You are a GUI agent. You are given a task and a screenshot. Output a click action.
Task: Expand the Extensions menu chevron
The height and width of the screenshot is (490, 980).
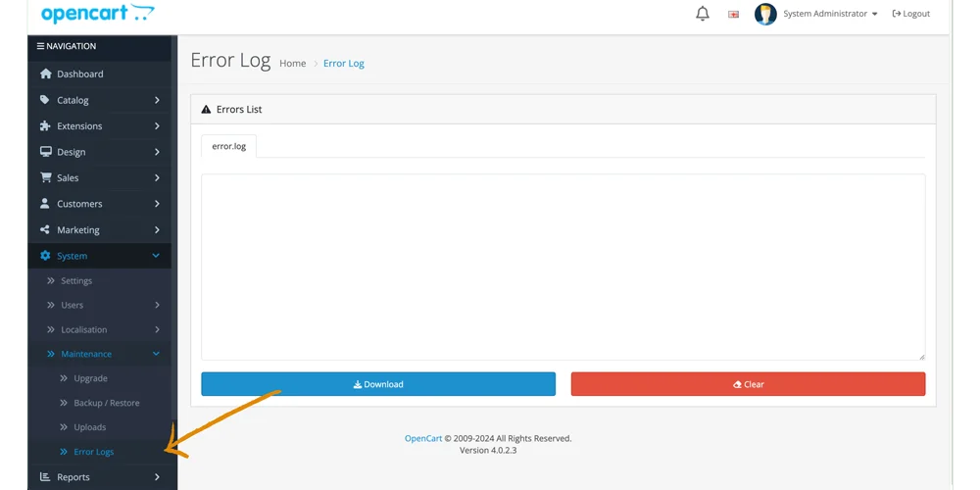pyautogui.click(x=157, y=125)
